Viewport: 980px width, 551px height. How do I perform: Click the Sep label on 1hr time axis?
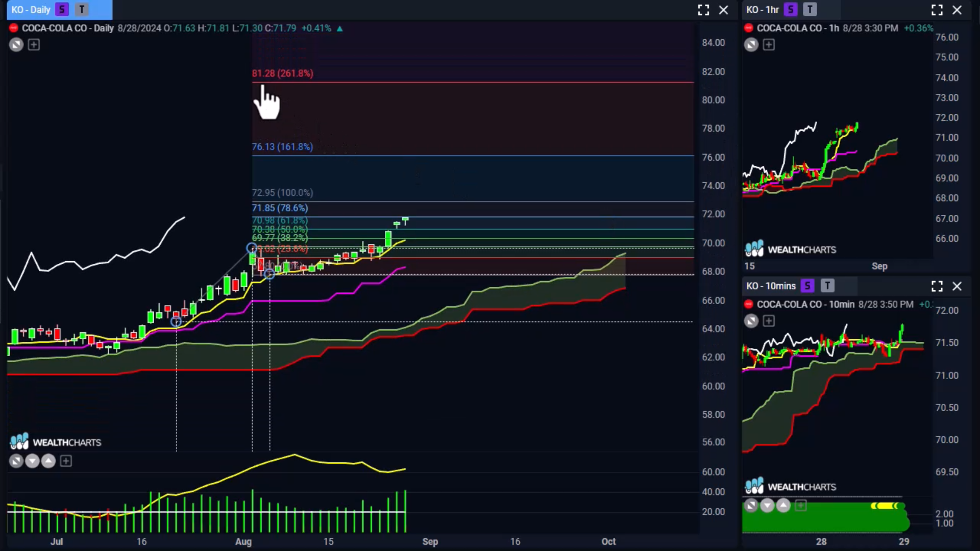coord(879,266)
